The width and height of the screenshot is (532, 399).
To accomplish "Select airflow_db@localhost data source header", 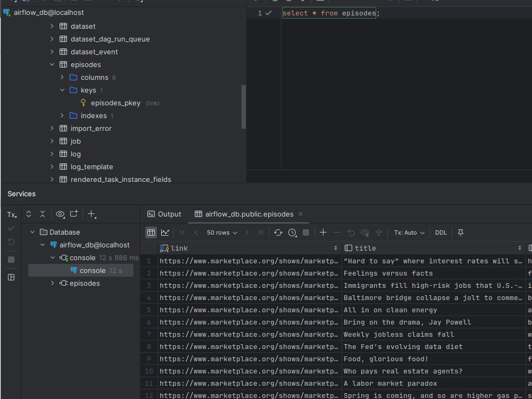I will tap(48, 13).
